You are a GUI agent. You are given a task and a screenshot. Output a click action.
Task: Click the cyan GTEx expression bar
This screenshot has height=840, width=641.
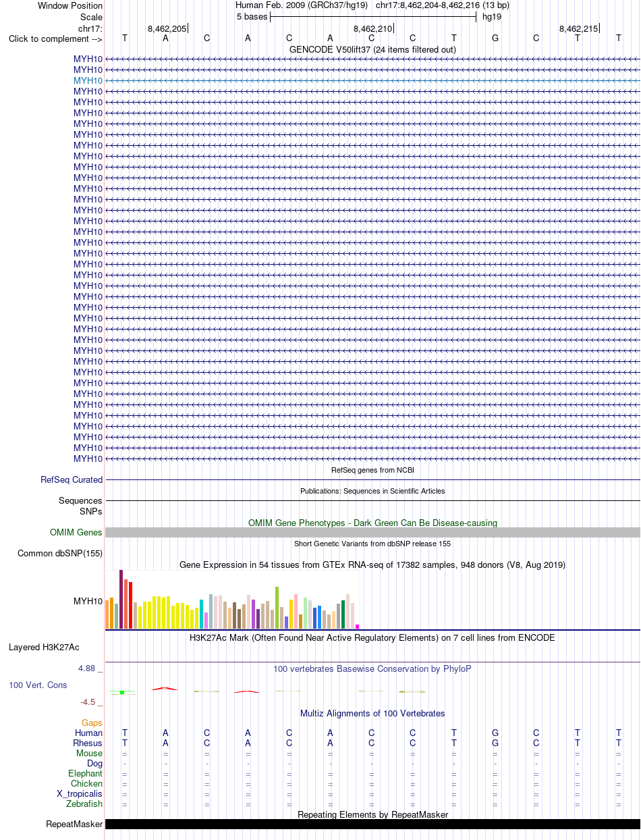[x=202, y=614]
